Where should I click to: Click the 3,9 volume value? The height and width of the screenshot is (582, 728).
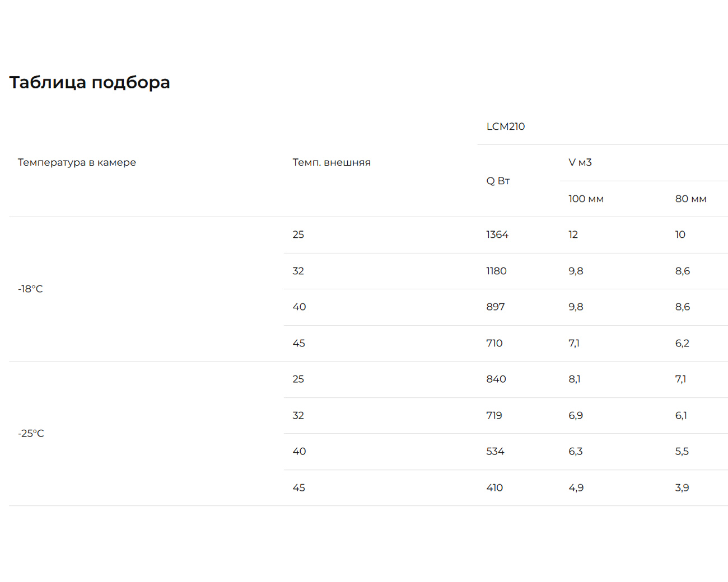tap(682, 487)
